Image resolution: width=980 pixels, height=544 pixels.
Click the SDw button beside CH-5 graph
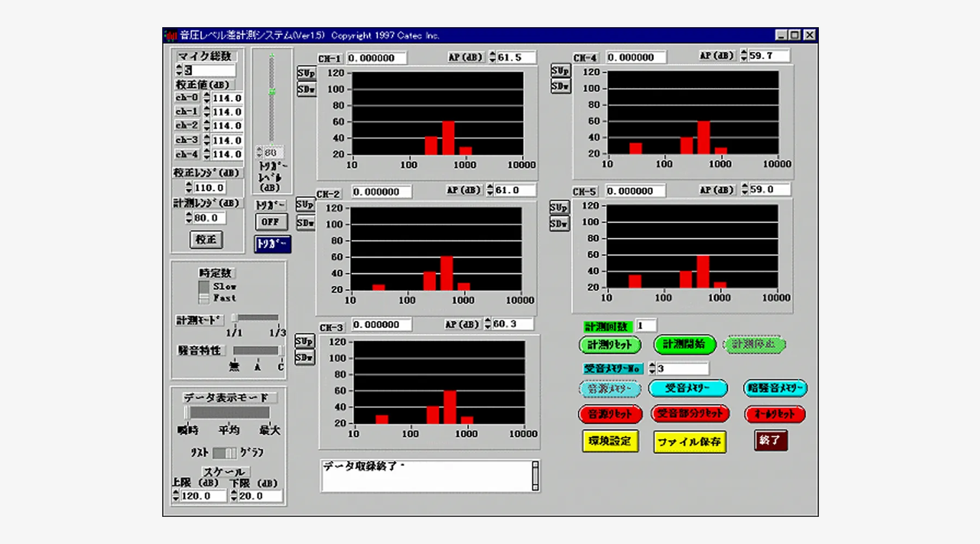coord(559,224)
